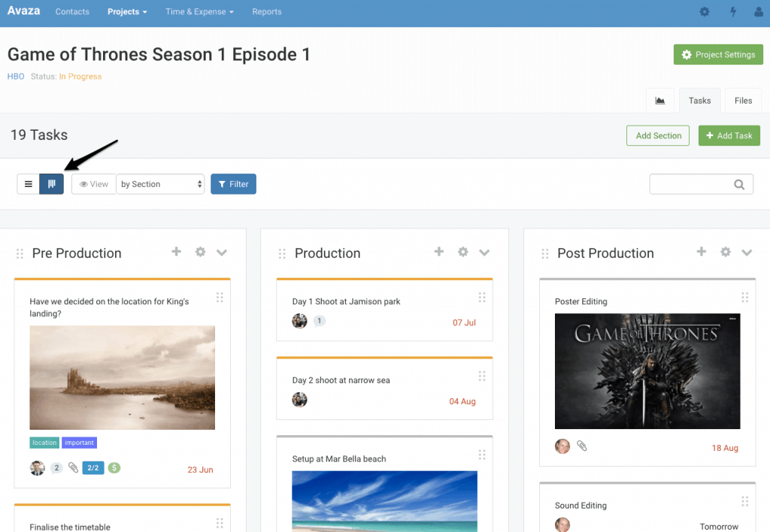
Task: Collapse the Post Production section
Action: (x=747, y=252)
